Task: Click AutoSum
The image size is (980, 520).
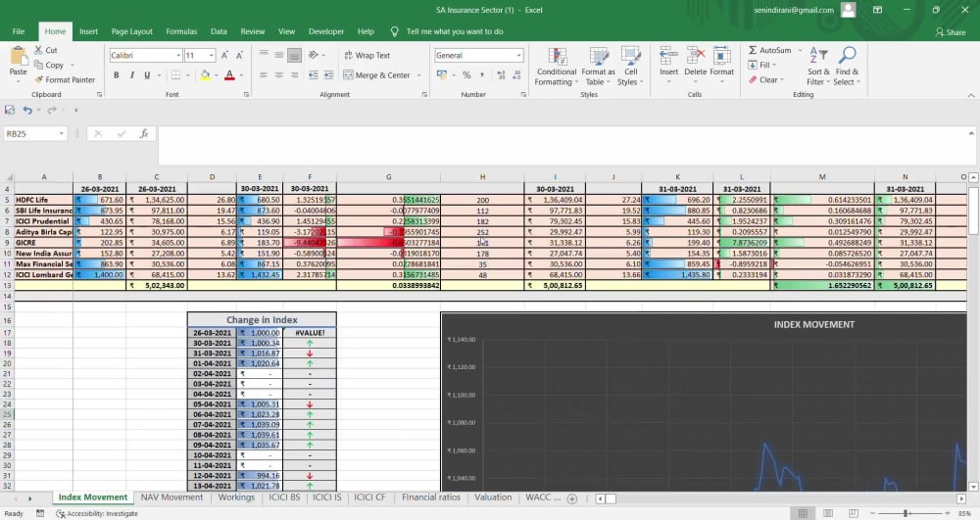Action: (x=769, y=50)
